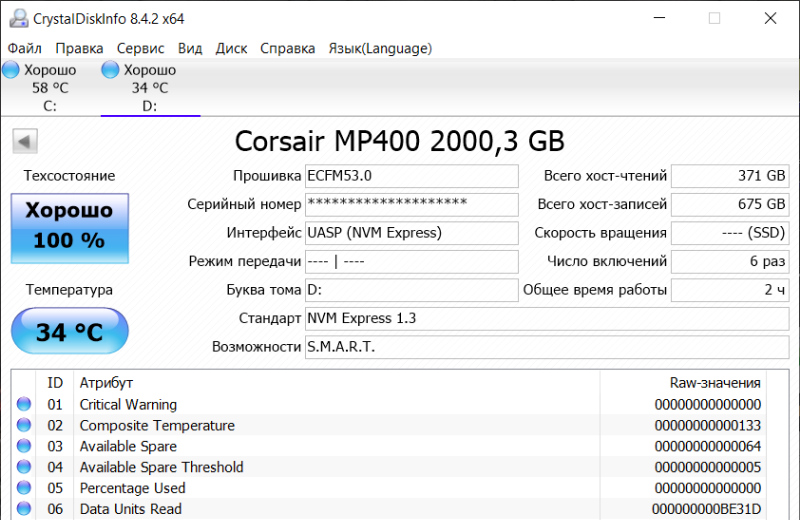Click the Атрибут column header
Screen dimensions: 800x520
[337, 383]
